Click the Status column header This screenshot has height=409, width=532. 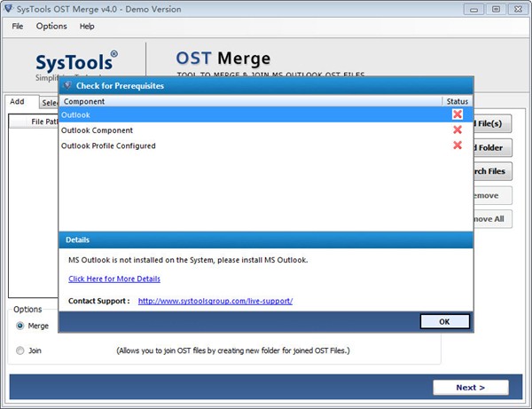coord(458,102)
